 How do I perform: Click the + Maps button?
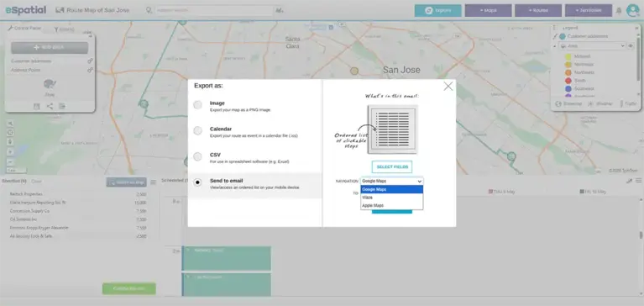point(489,10)
